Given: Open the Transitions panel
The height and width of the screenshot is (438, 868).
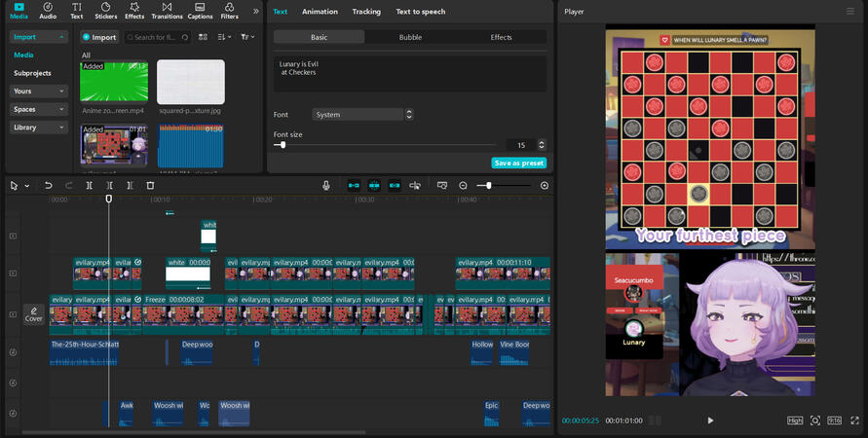Looking at the screenshot, I should tap(167, 11).
